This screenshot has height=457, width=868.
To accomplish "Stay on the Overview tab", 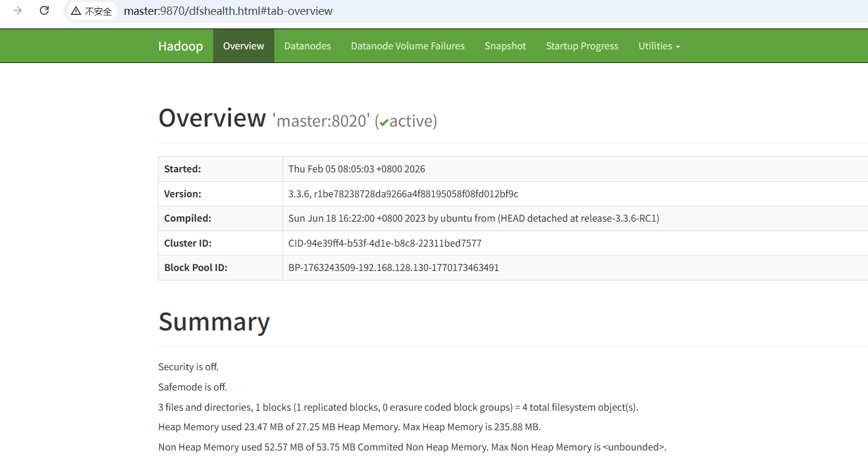I will tap(243, 45).
